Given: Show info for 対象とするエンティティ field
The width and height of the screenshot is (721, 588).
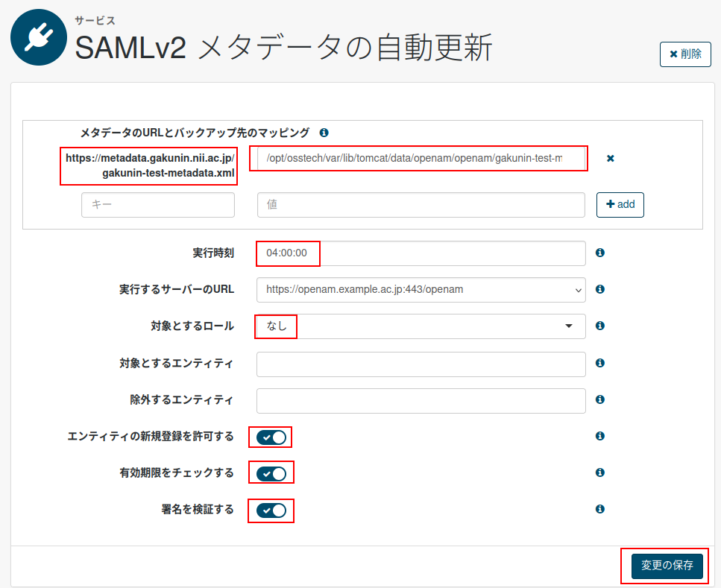Looking at the screenshot, I should [x=599, y=364].
